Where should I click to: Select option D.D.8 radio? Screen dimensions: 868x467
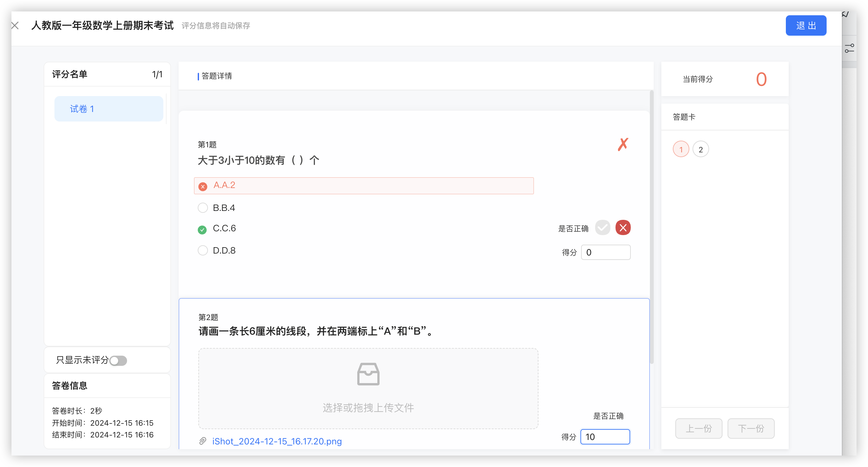point(203,250)
